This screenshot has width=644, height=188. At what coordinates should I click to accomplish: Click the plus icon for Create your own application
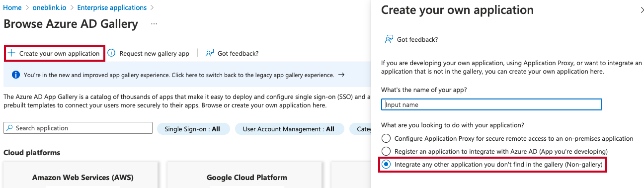coord(11,53)
